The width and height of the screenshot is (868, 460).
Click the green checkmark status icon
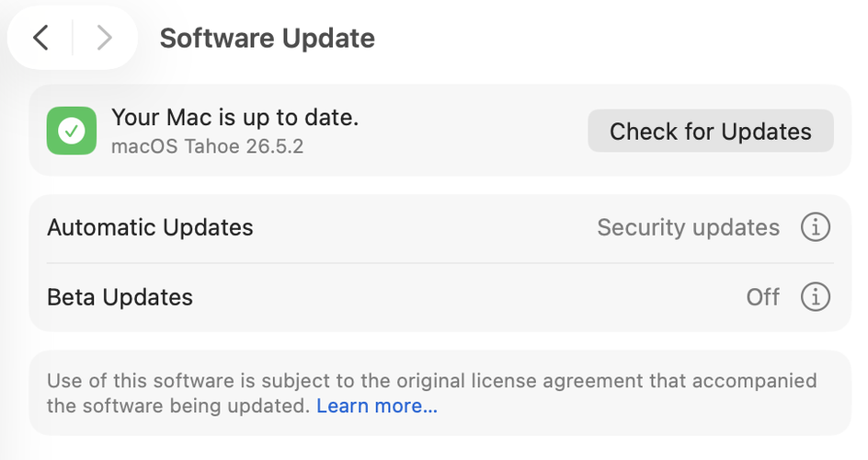72,131
